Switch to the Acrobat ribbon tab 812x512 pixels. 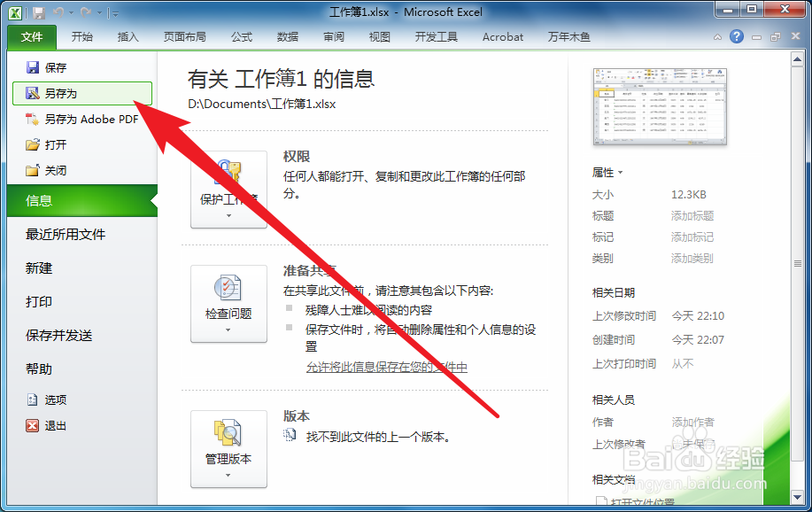pos(501,36)
